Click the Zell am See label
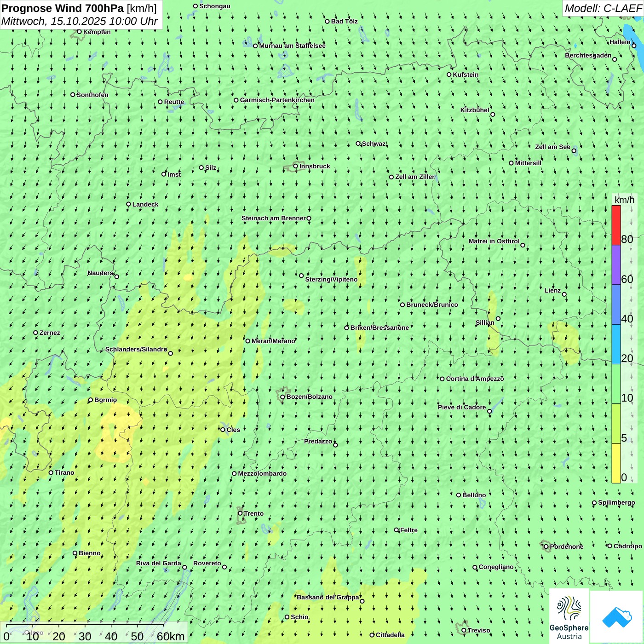 click(552, 147)
